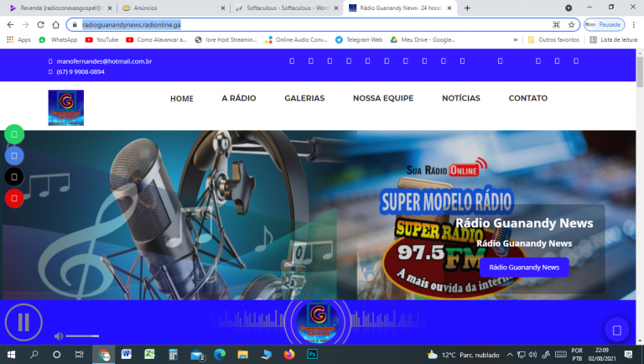Open the Calculator from the taskbar

tap(173, 355)
